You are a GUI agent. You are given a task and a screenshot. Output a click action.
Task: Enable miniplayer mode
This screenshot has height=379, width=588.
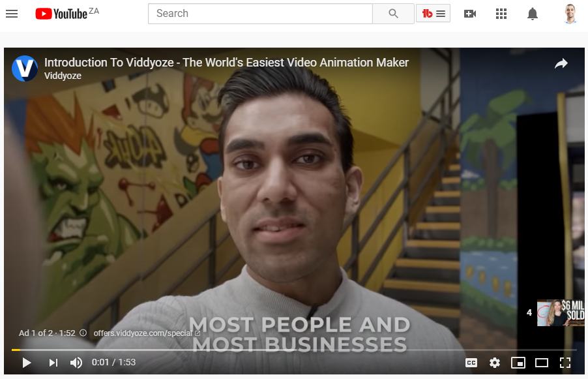(x=518, y=363)
